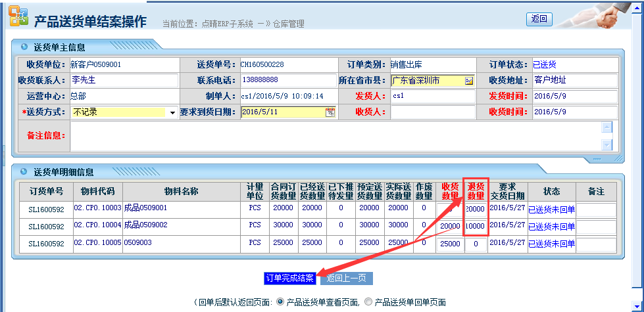Click 收货数量 field showing 25000
This screenshot has height=312, width=644.
pos(450,244)
